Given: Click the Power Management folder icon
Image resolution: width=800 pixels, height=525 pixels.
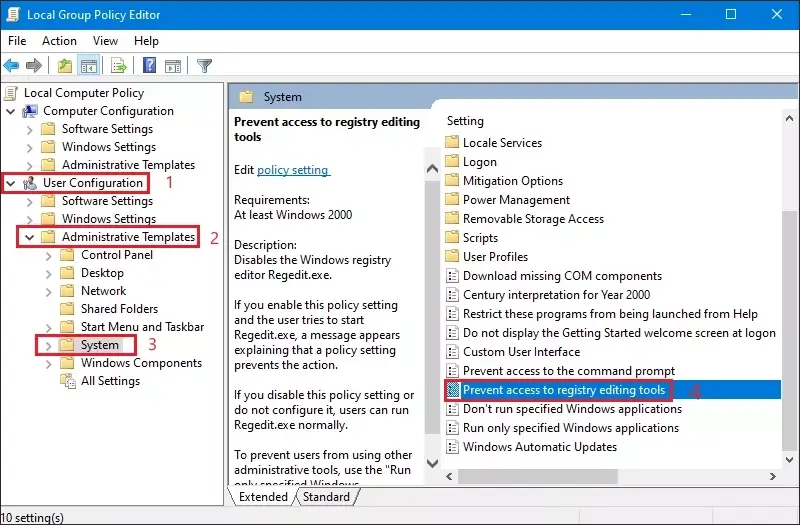Looking at the screenshot, I should pyautogui.click(x=452, y=199).
